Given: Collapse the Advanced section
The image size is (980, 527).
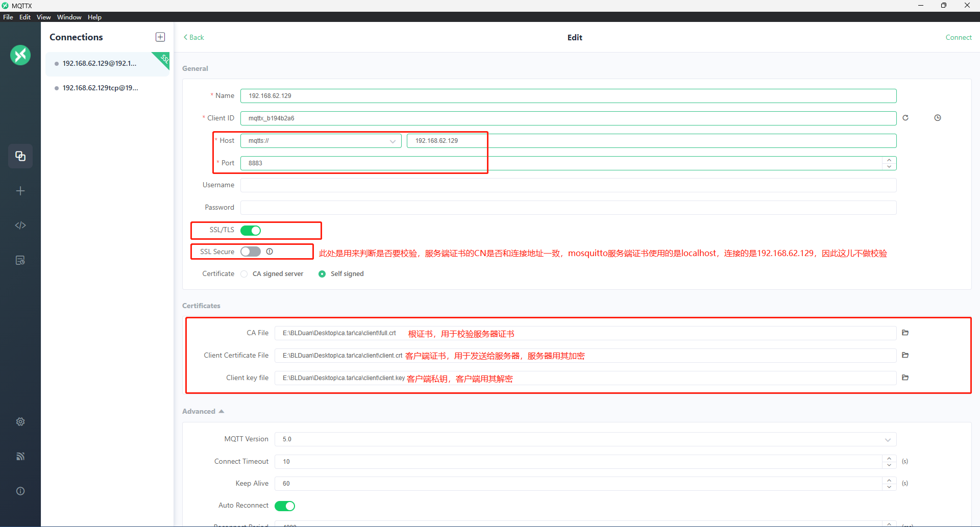Looking at the screenshot, I should pyautogui.click(x=221, y=411).
